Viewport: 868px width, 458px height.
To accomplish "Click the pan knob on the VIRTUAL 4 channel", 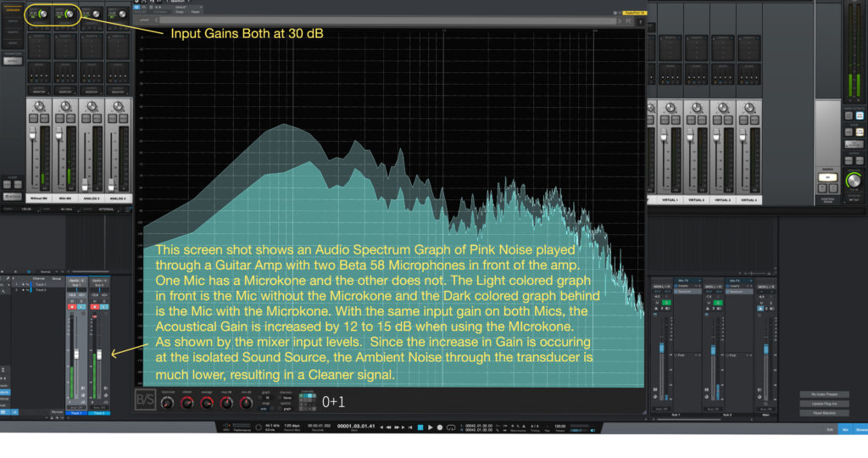I will 749,108.
